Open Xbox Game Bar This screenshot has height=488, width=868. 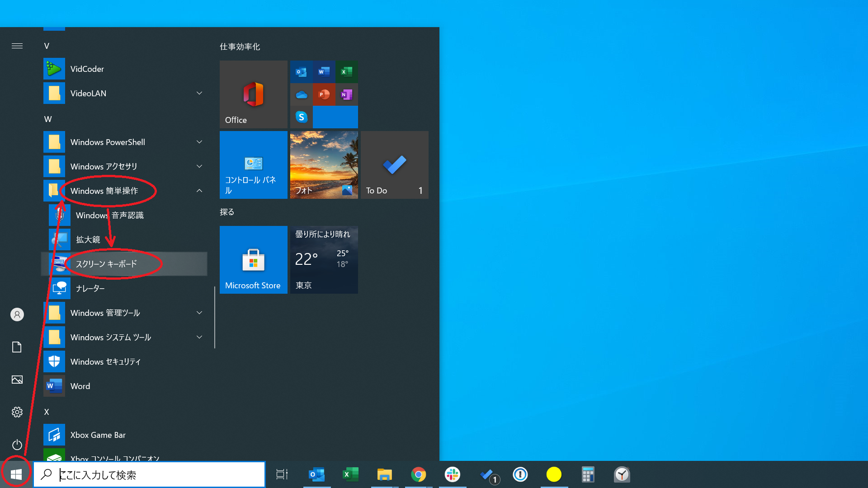pos(124,435)
